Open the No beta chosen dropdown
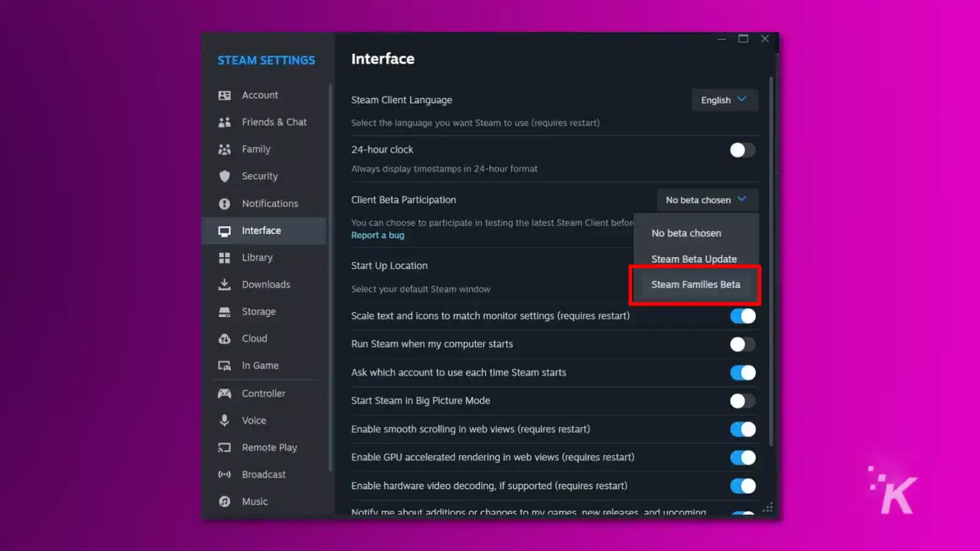The height and width of the screenshot is (551, 980). (x=707, y=200)
